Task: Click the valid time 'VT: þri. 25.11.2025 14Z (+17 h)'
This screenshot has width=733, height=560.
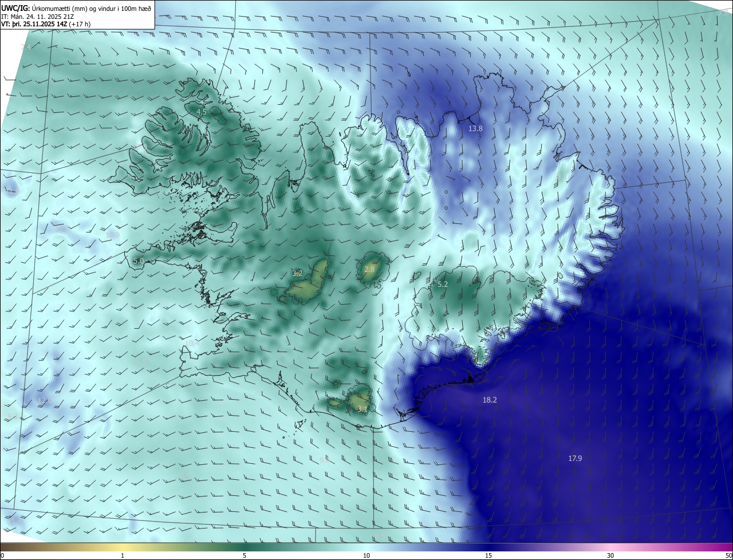Action: (x=46, y=23)
